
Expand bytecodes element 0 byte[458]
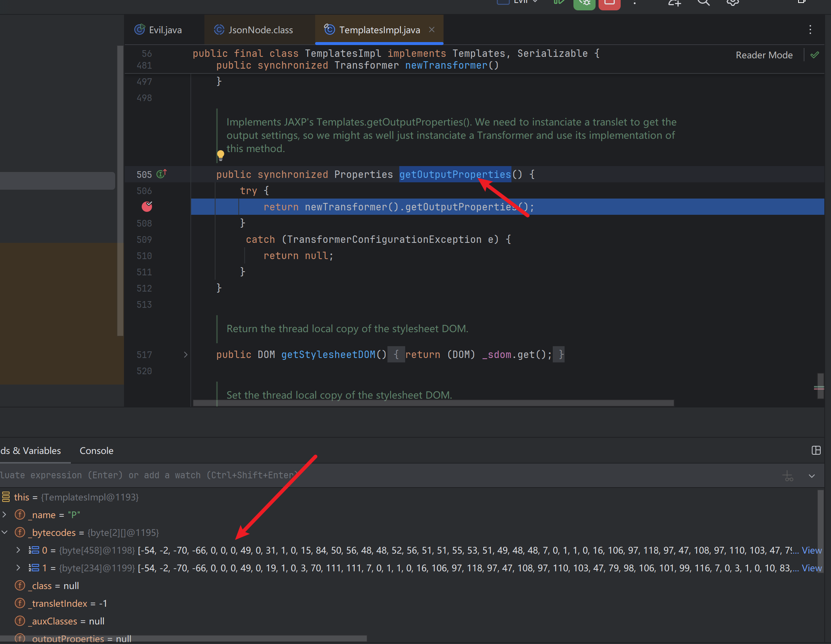point(18,550)
